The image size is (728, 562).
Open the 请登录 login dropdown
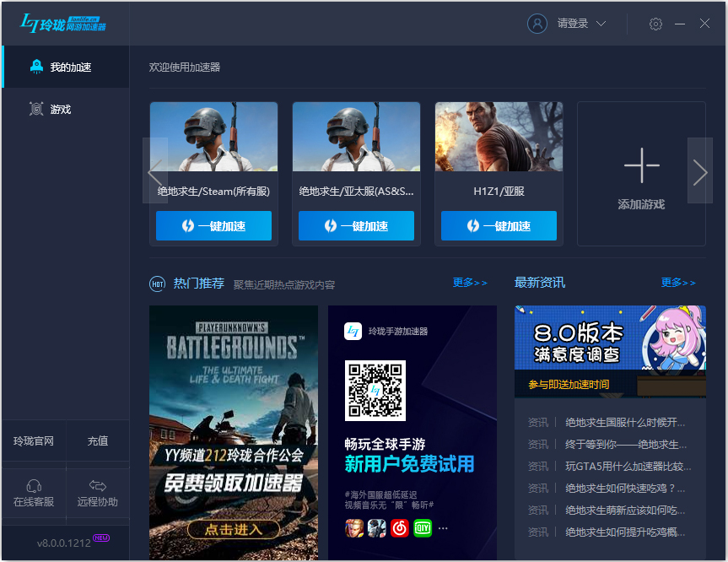pos(573,24)
